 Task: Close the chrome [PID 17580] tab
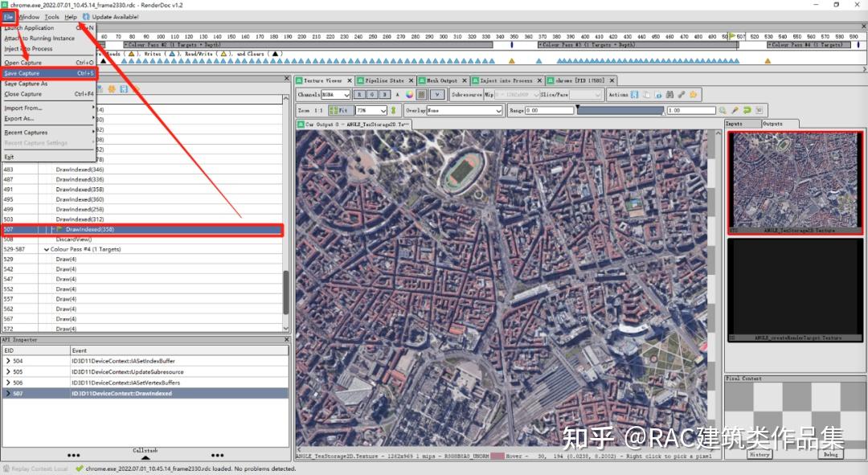tap(612, 80)
